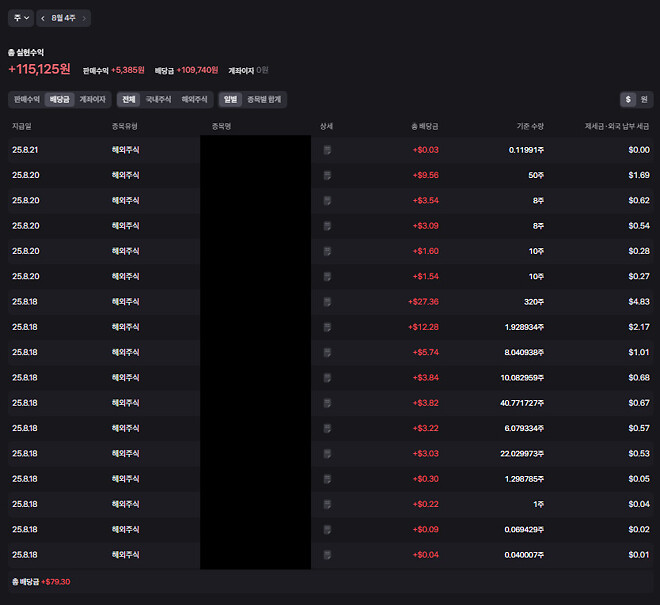Click the 총 배당금 column header
The image size is (660, 605).
(x=425, y=126)
